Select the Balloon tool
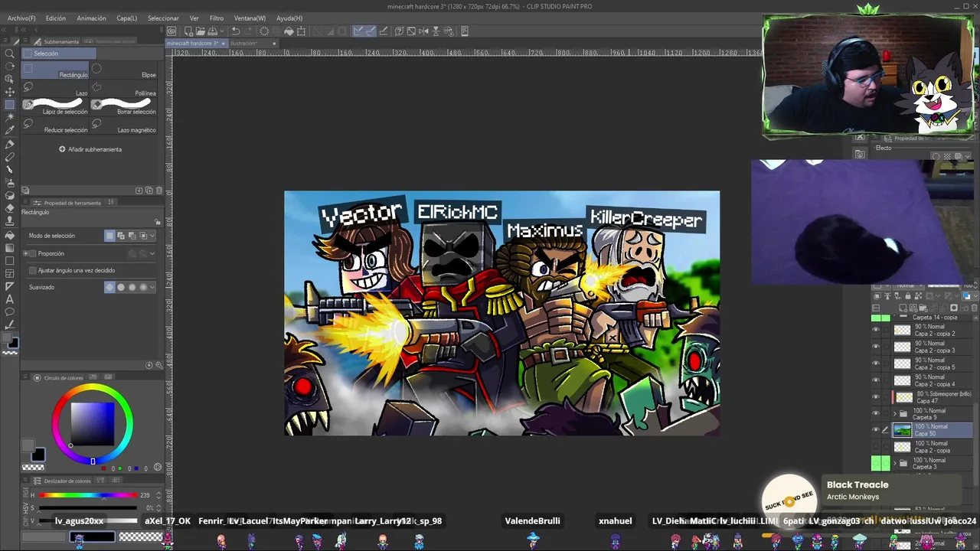The width and height of the screenshot is (980, 551). pos(9,312)
